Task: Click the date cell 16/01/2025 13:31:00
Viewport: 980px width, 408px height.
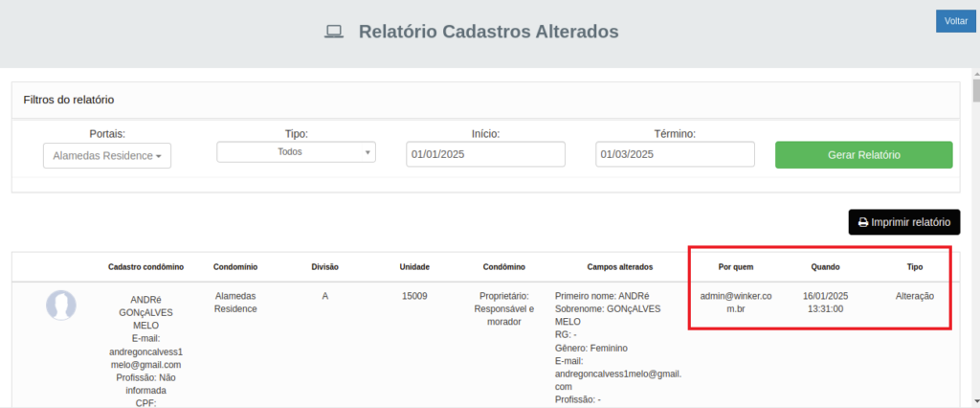Action: click(825, 303)
